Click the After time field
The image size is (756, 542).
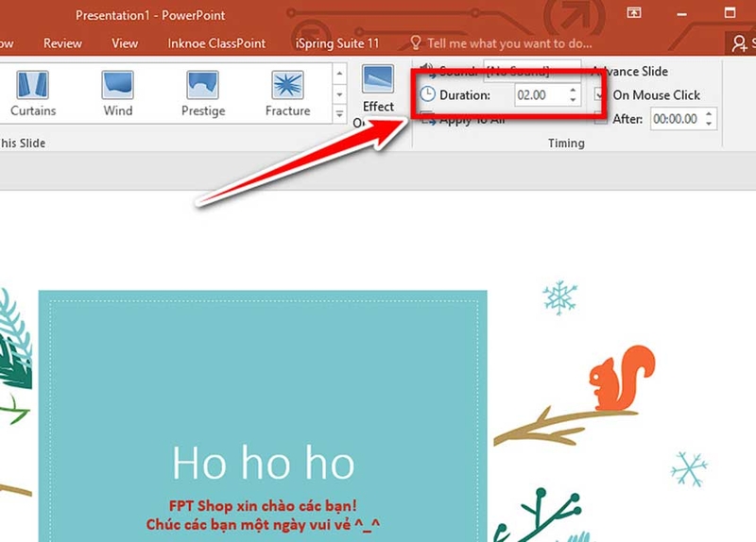677,119
